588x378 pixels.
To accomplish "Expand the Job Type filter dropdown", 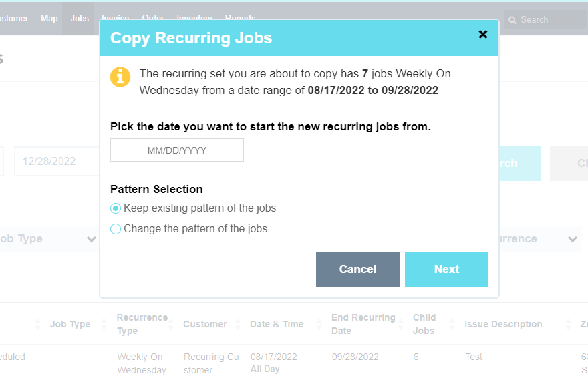I will [x=91, y=239].
